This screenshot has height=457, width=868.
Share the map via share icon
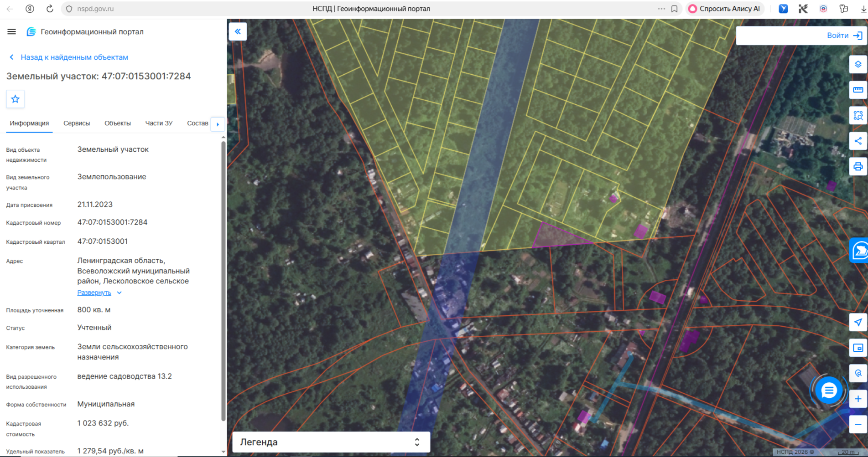(x=858, y=141)
